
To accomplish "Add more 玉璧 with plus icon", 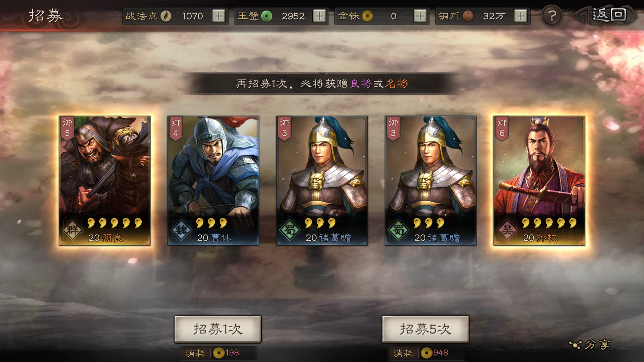I will [x=319, y=16].
